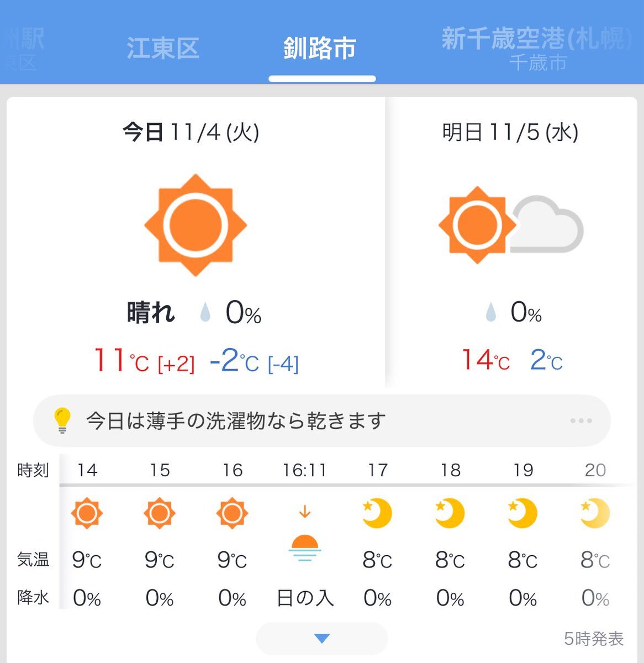Tap the moon icon for 19 o'clock
This screenshot has height=663, width=644.
pos(522,513)
